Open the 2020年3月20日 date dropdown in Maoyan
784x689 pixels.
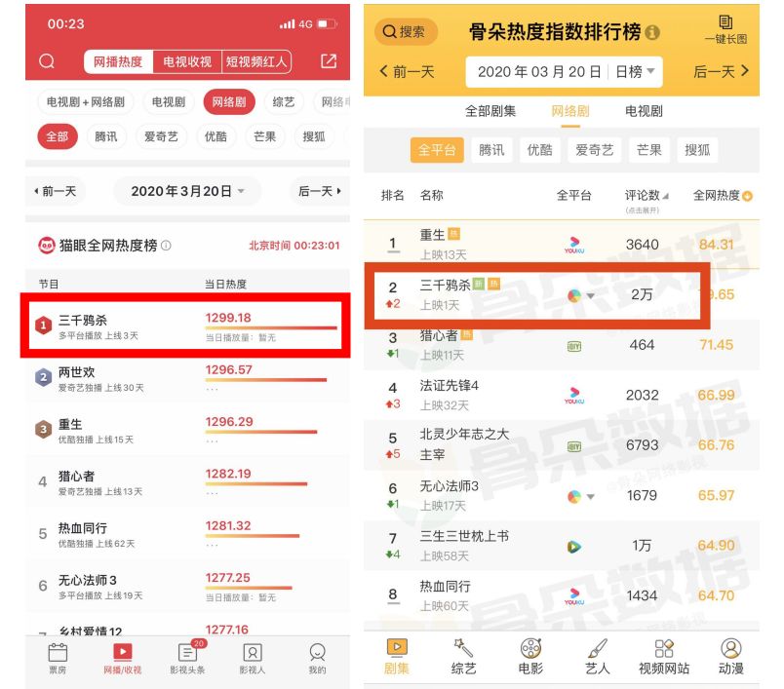click(x=187, y=191)
